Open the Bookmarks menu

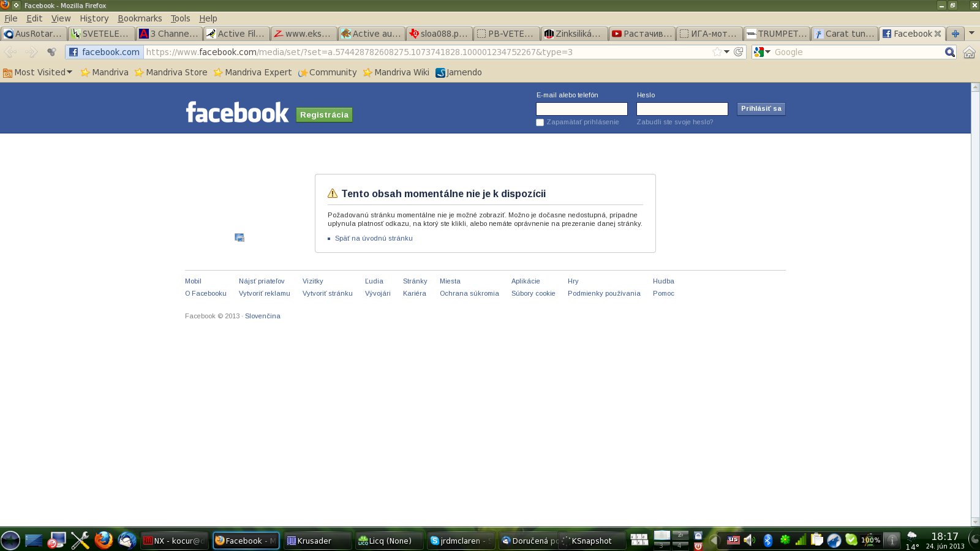click(x=140, y=18)
